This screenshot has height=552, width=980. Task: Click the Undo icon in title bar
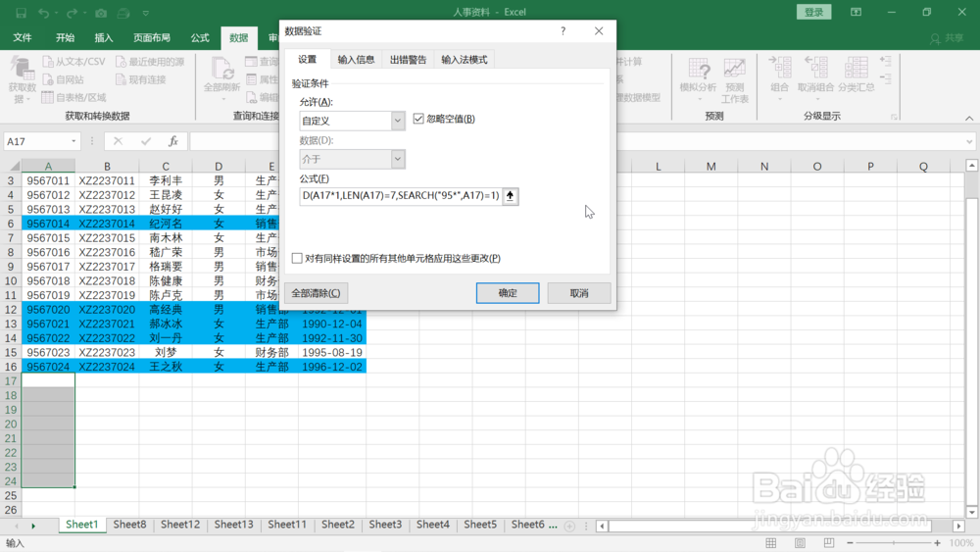click(x=43, y=13)
